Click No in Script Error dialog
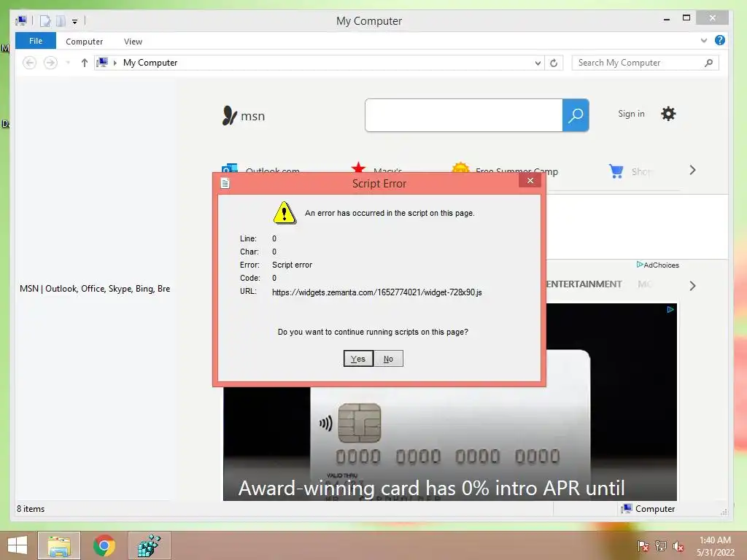 click(388, 359)
